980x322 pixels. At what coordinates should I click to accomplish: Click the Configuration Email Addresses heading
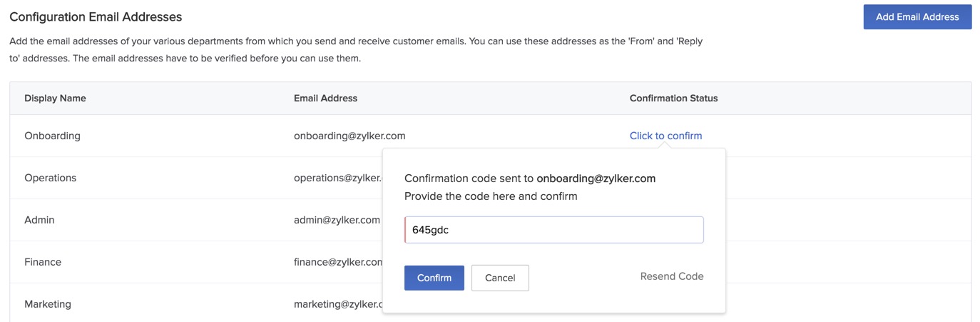tap(96, 17)
